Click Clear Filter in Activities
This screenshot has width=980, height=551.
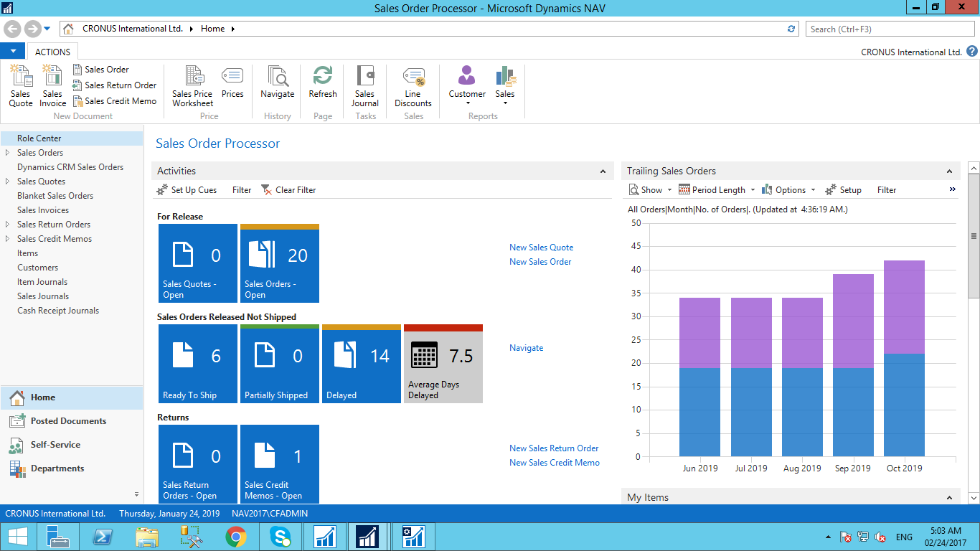coord(288,190)
